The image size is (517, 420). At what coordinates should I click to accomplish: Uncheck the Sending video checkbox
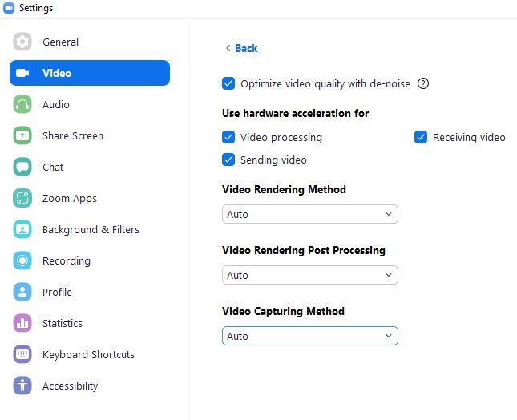[228, 160]
